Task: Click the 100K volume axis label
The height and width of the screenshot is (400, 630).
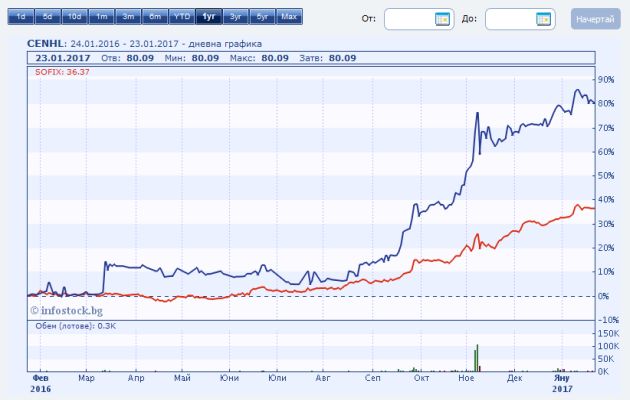Action: click(x=608, y=346)
